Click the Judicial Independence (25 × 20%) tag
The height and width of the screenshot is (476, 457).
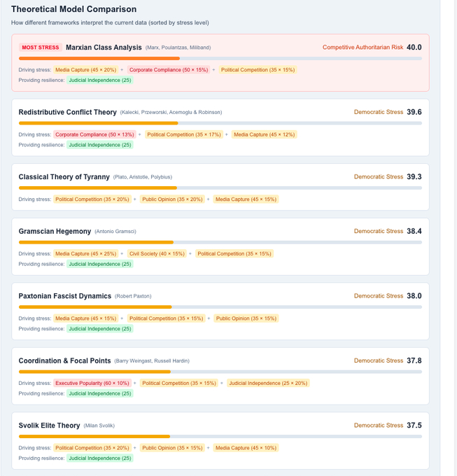[268, 383]
